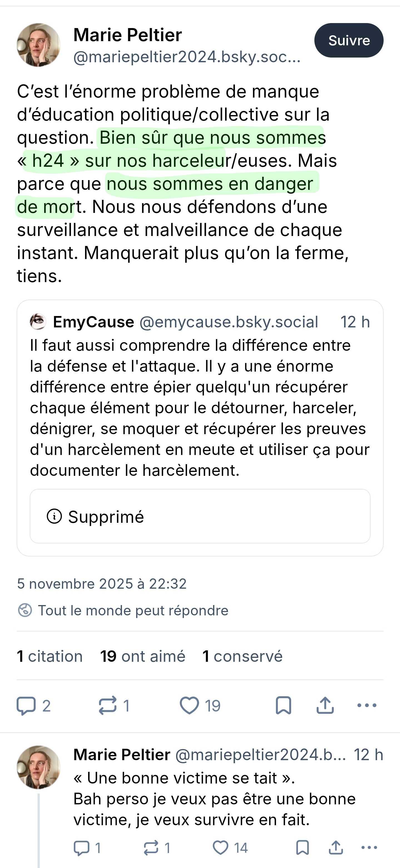Like the 'Une bonne victime' reply
This screenshot has width=400, height=868.
pos(221,848)
